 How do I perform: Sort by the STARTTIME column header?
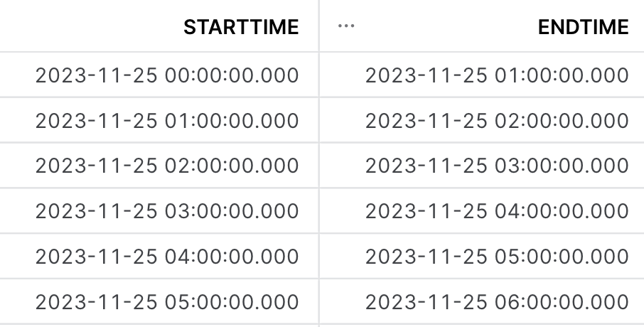(x=241, y=27)
